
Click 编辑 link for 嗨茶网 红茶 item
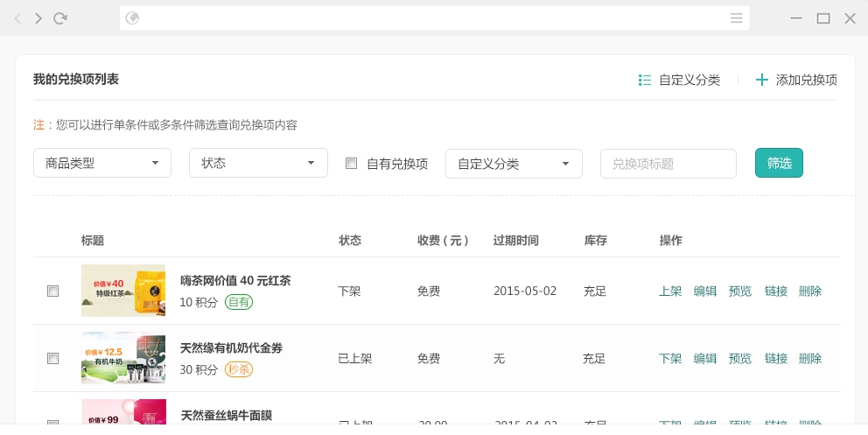point(705,291)
